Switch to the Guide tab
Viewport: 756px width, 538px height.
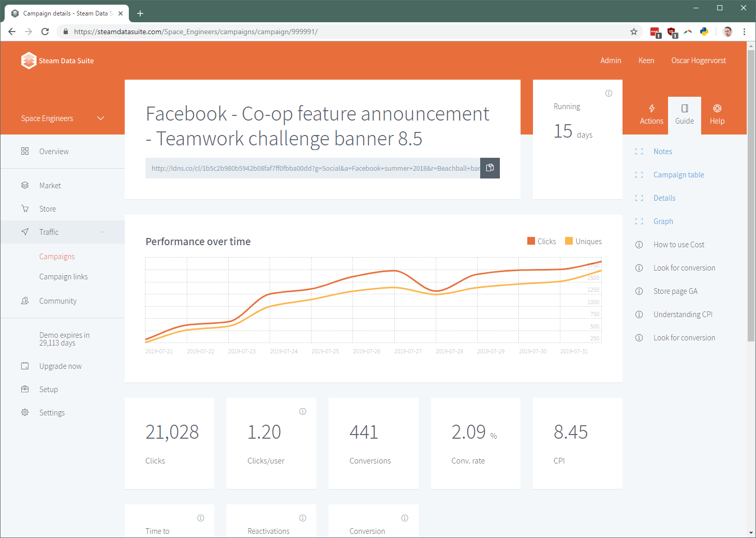tap(685, 115)
